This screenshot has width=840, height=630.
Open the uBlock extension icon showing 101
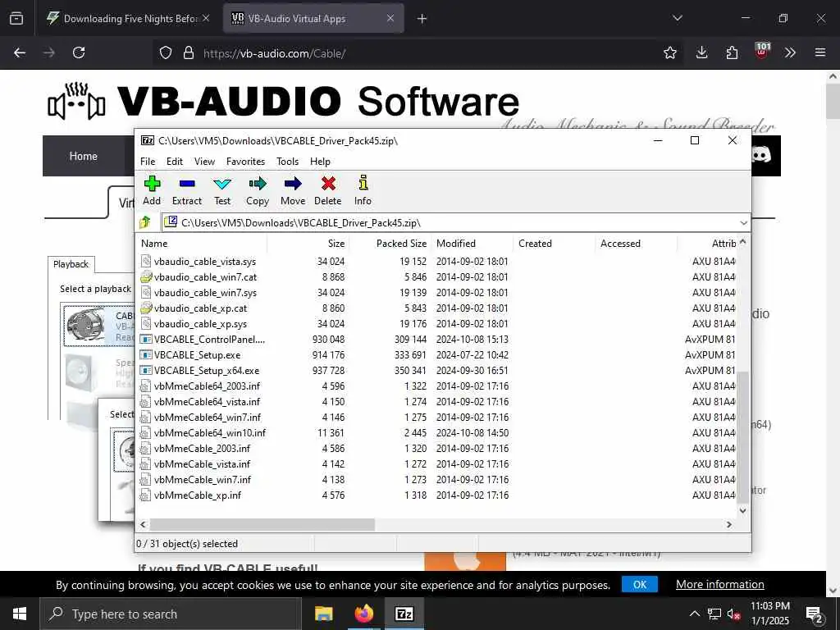click(762, 51)
